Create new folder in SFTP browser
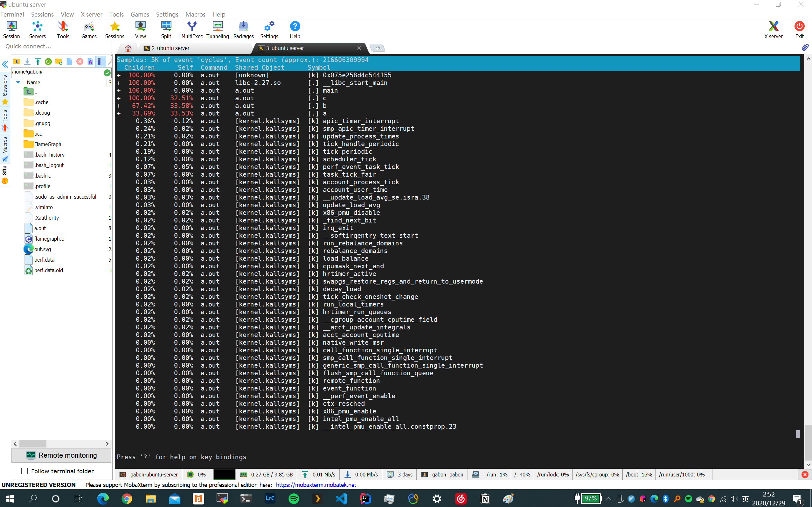Viewport: 812px width, 507px height. (x=59, y=62)
